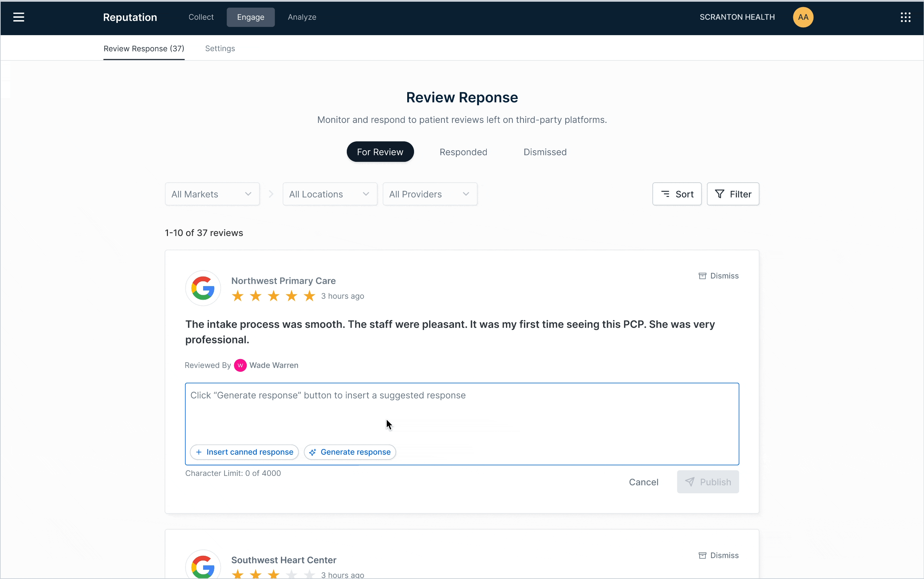Open Settings sub-tab

[220, 48]
